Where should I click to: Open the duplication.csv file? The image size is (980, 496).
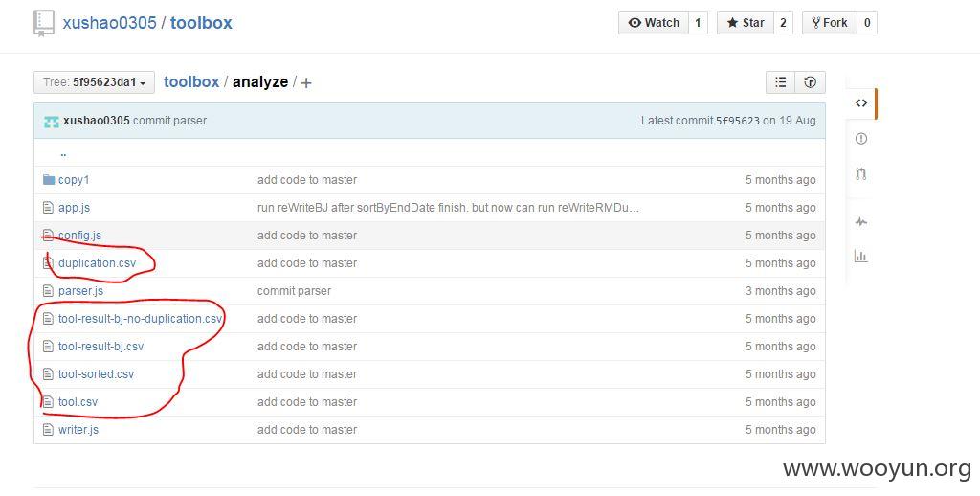(97, 263)
